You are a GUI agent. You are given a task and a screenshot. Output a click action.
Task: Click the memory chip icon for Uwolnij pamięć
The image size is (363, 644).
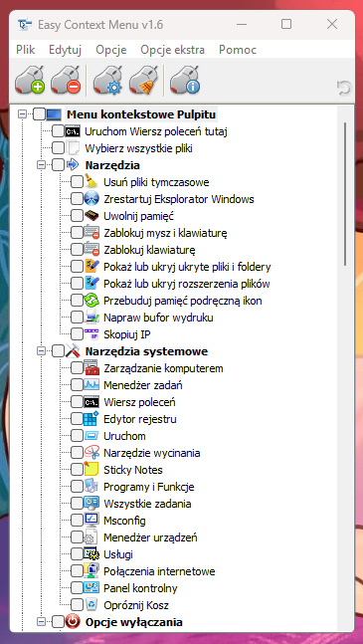click(x=91, y=216)
